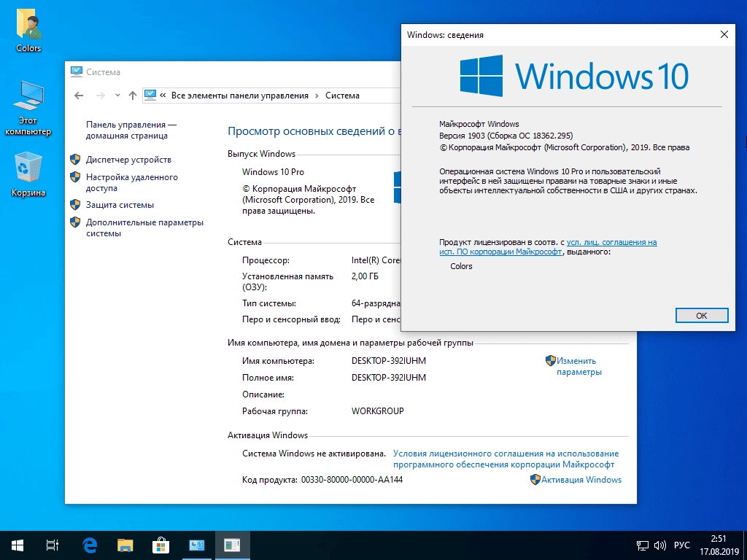
Task: Click the Версия 1903 build text in dialog
Action: 506,135
